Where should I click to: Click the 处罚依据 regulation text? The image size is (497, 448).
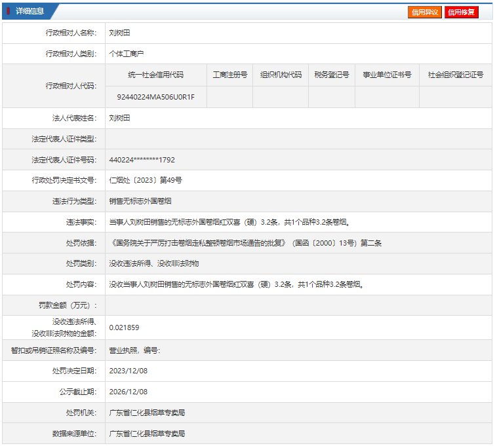click(245, 243)
